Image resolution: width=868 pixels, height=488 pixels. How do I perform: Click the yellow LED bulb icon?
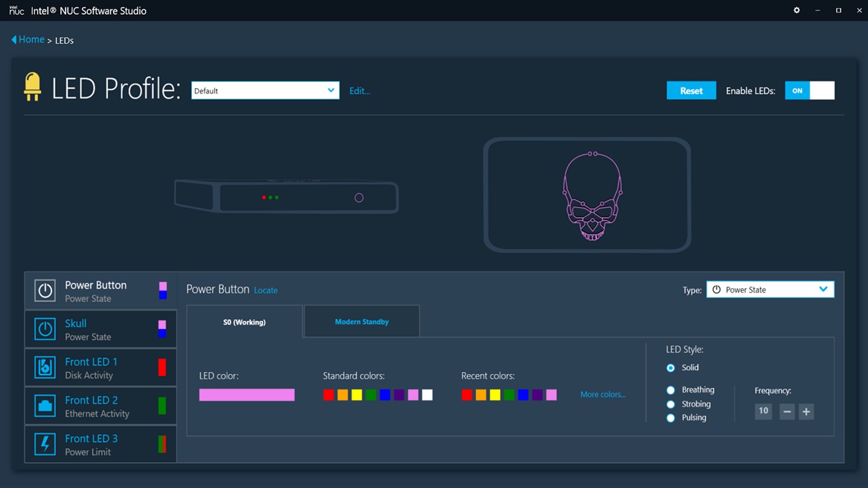click(x=32, y=87)
